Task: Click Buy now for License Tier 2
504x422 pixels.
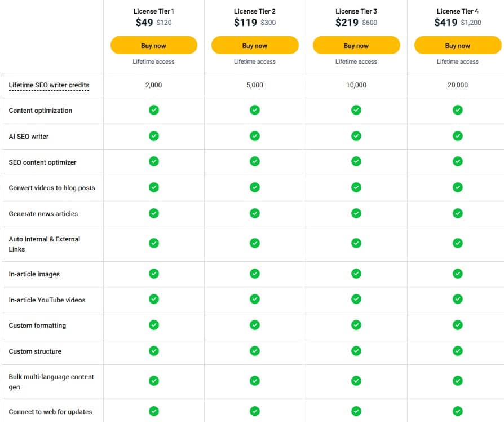Action: (x=255, y=45)
